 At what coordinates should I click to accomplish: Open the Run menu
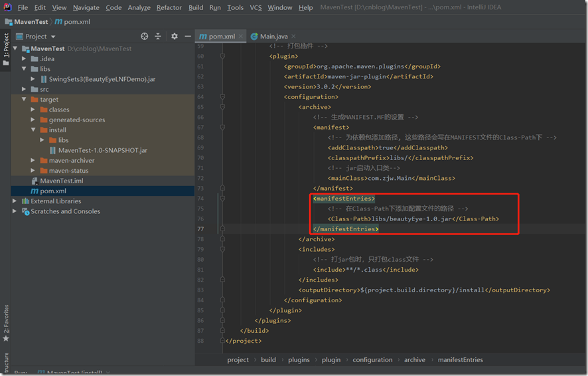click(x=215, y=7)
